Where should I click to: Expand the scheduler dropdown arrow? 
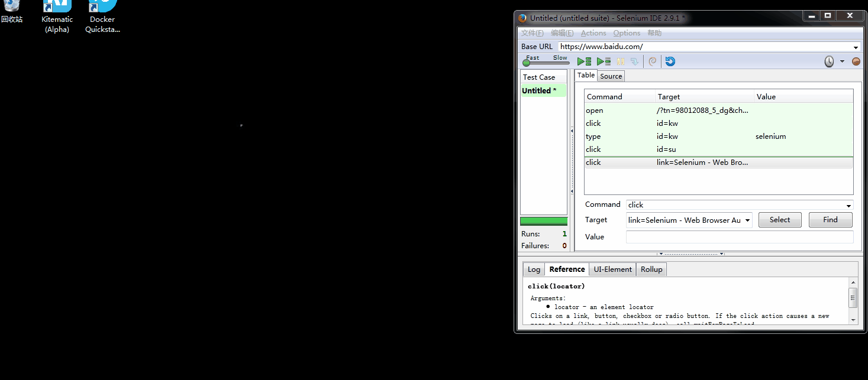[842, 61]
